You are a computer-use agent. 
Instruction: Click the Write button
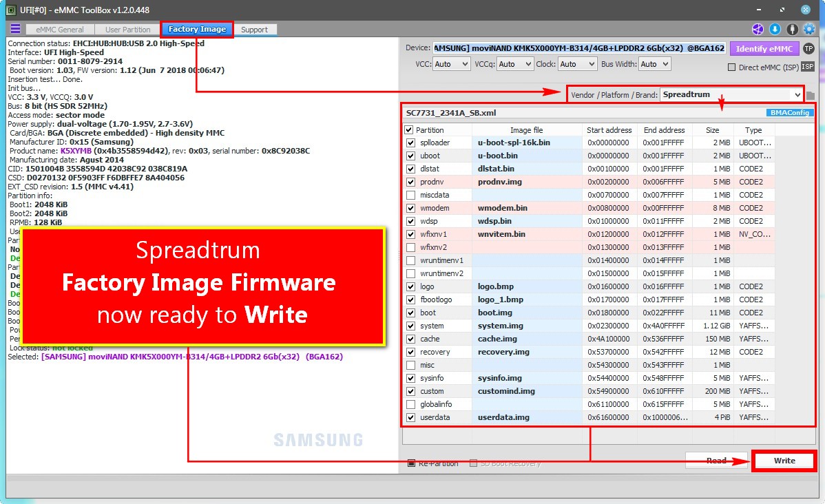pyautogui.click(x=784, y=461)
